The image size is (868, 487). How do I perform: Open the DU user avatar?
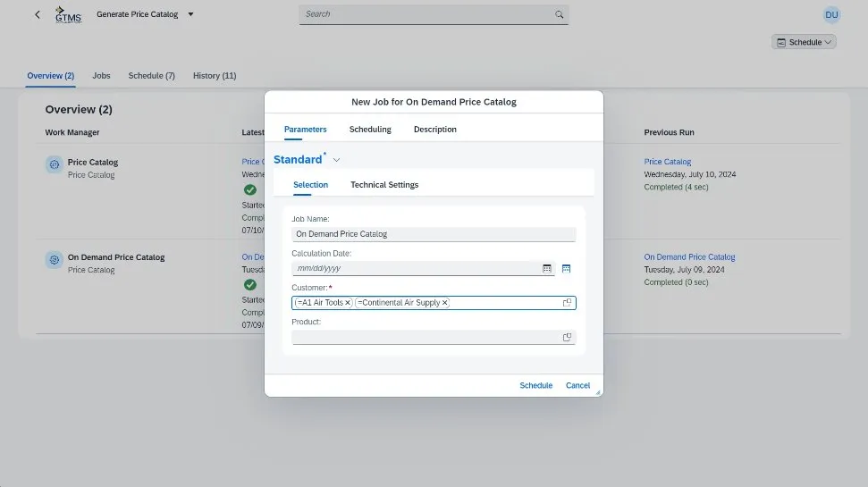click(x=831, y=14)
